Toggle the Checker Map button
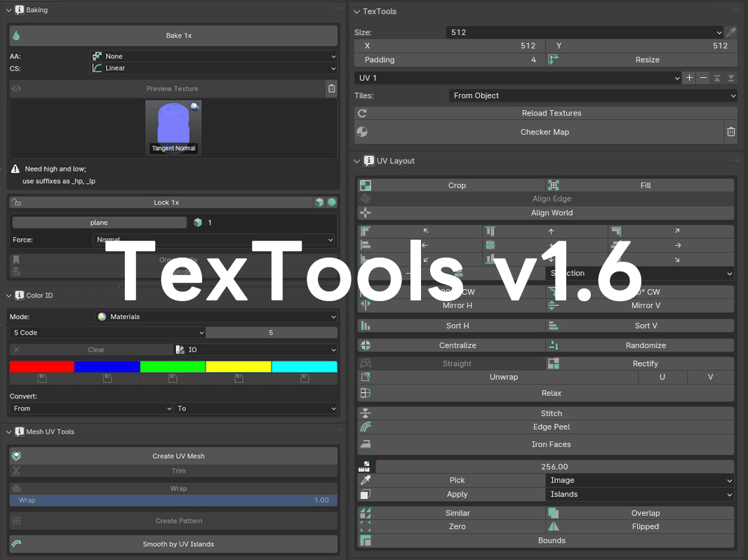 pos(539,132)
